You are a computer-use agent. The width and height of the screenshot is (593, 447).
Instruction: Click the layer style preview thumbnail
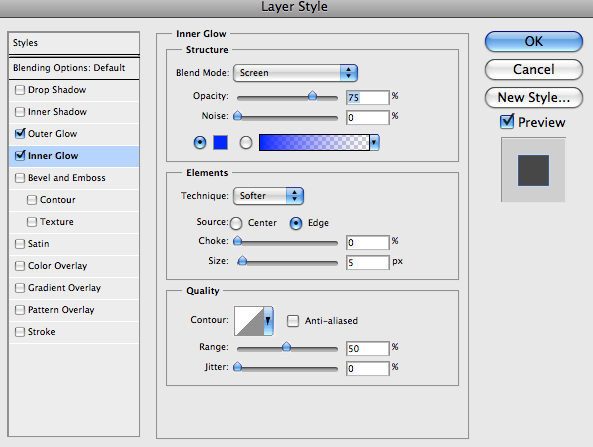(533, 170)
